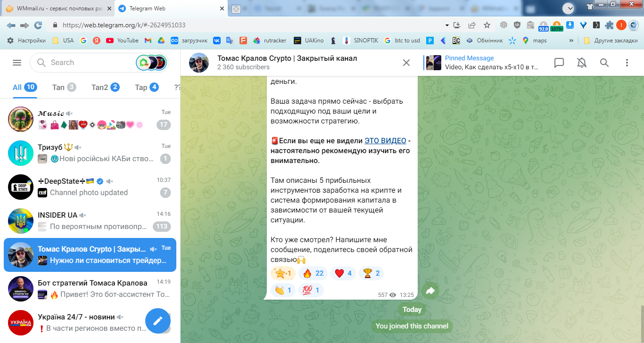Open the DeepState channel chat
This screenshot has width=644, height=343.
pyautogui.click(x=90, y=187)
